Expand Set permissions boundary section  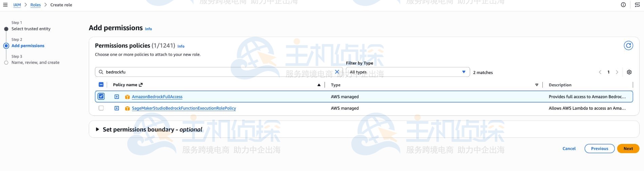[x=98, y=129]
